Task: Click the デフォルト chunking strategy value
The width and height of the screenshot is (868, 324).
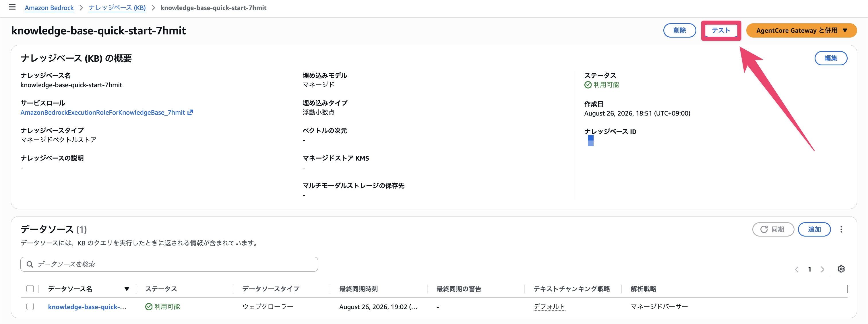Action: coord(549,307)
